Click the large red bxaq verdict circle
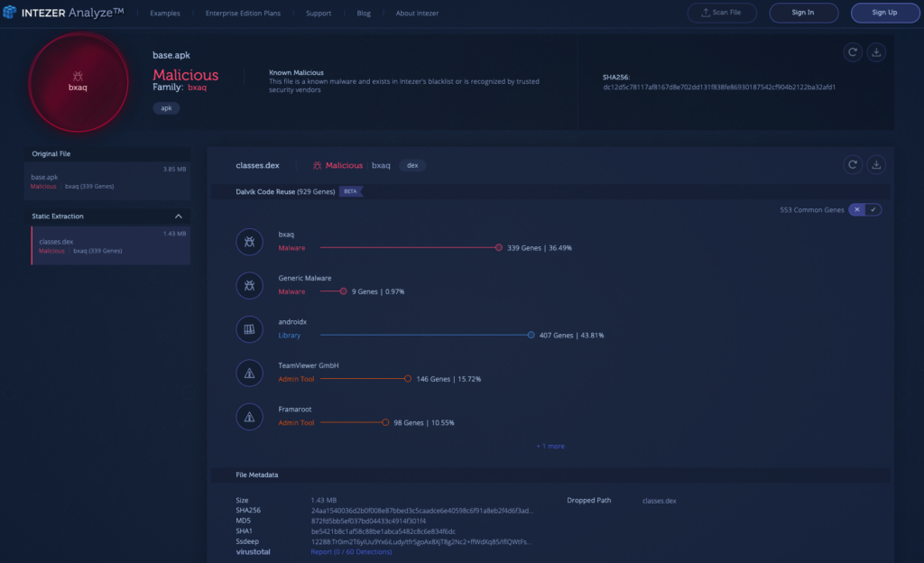Viewport: 924px width, 563px height. (x=79, y=82)
